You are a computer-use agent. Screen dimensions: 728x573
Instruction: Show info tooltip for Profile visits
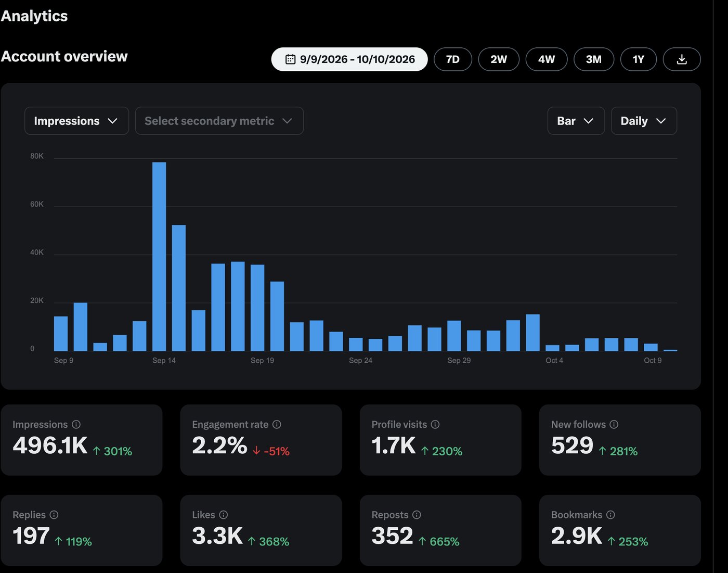[x=435, y=424]
